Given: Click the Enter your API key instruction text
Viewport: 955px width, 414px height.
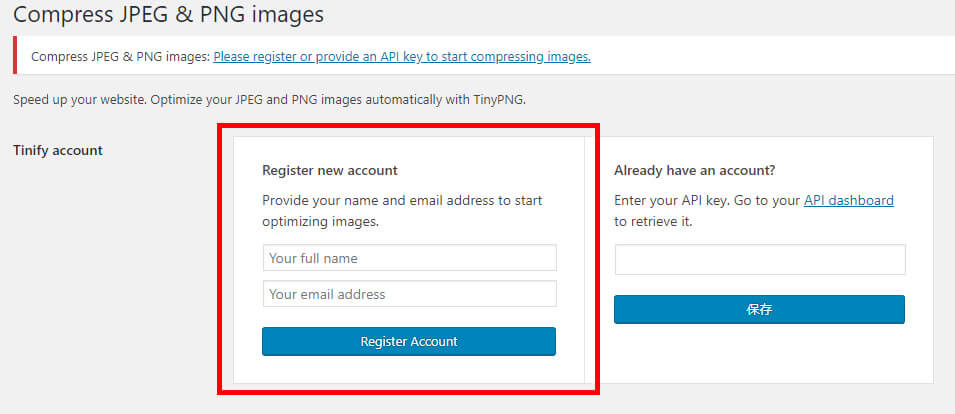Looking at the screenshot, I should tap(708, 200).
